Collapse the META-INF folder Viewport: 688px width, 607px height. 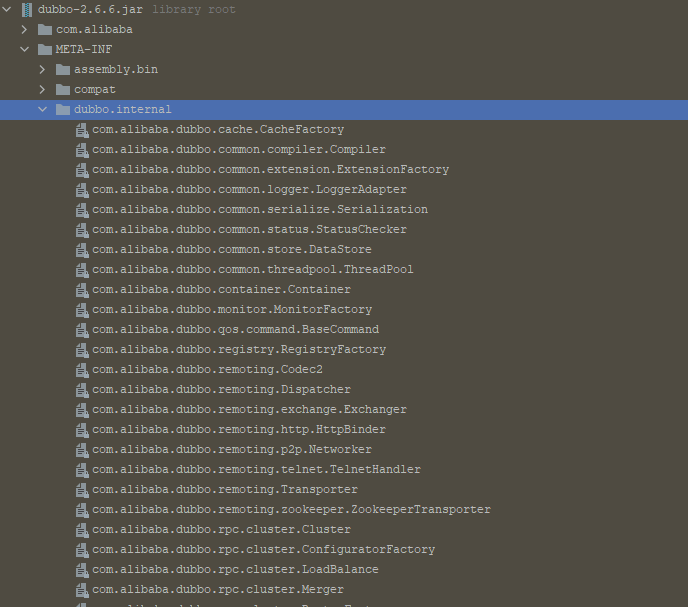25,49
